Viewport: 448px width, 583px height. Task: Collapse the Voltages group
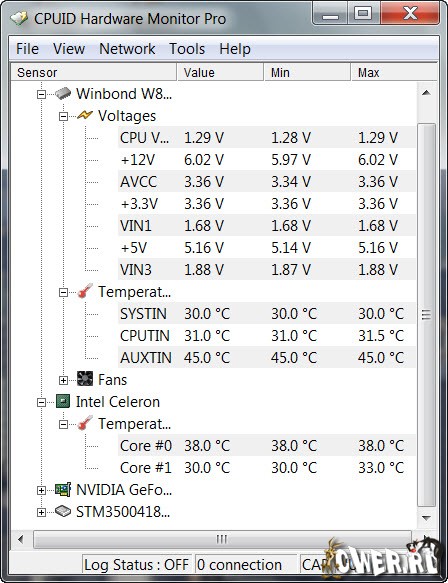pos(63,117)
